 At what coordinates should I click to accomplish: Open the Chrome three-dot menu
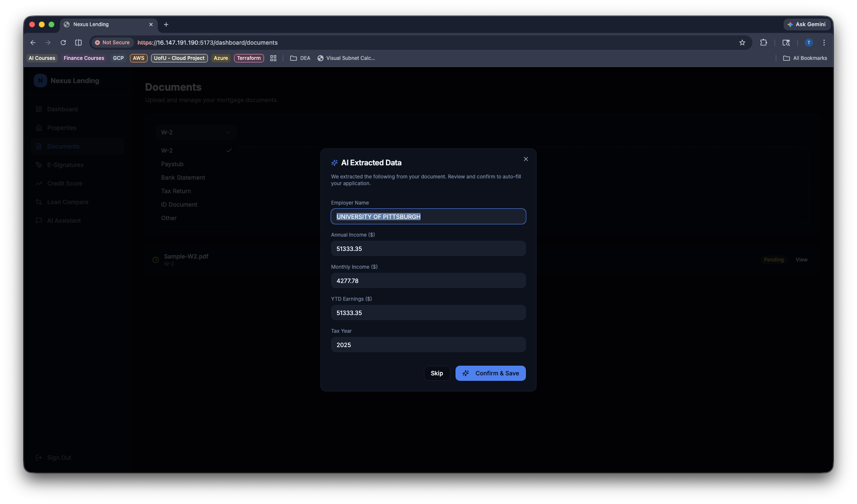click(x=824, y=43)
